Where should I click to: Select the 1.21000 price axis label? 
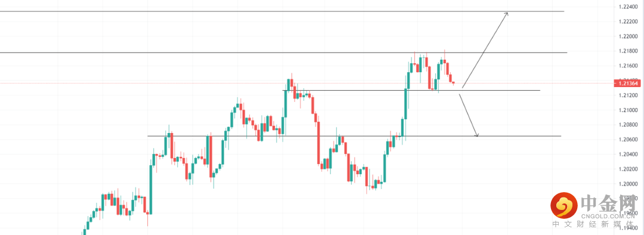click(628, 110)
